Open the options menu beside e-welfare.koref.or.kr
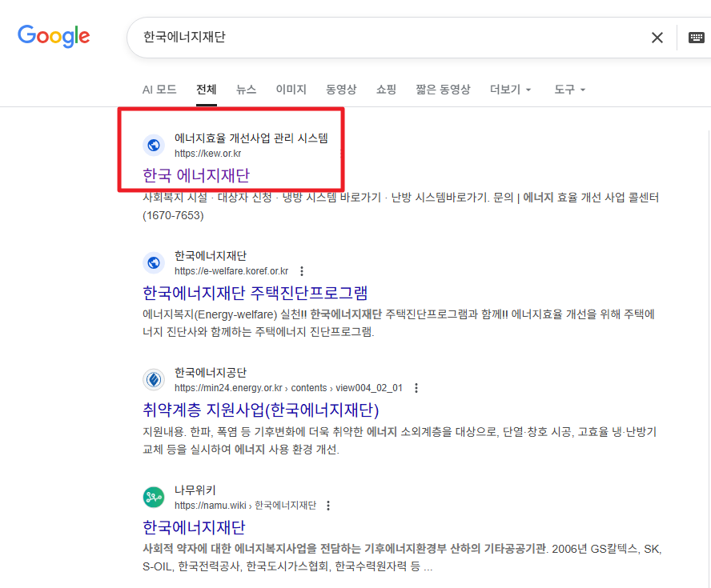Viewport: 711px width, 588px height. [302, 271]
